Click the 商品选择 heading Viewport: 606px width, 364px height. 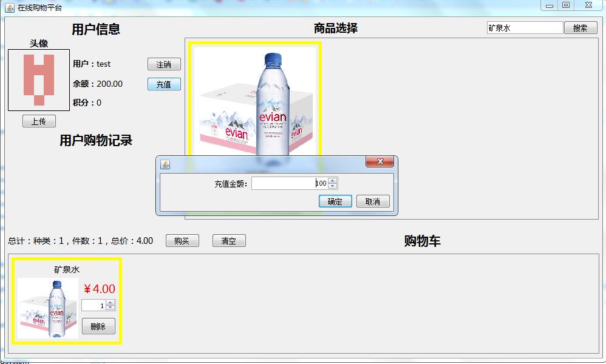(335, 28)
